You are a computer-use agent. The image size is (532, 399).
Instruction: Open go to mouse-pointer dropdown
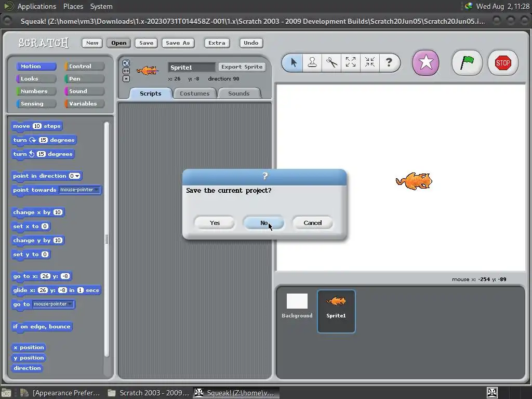point(53,304)
